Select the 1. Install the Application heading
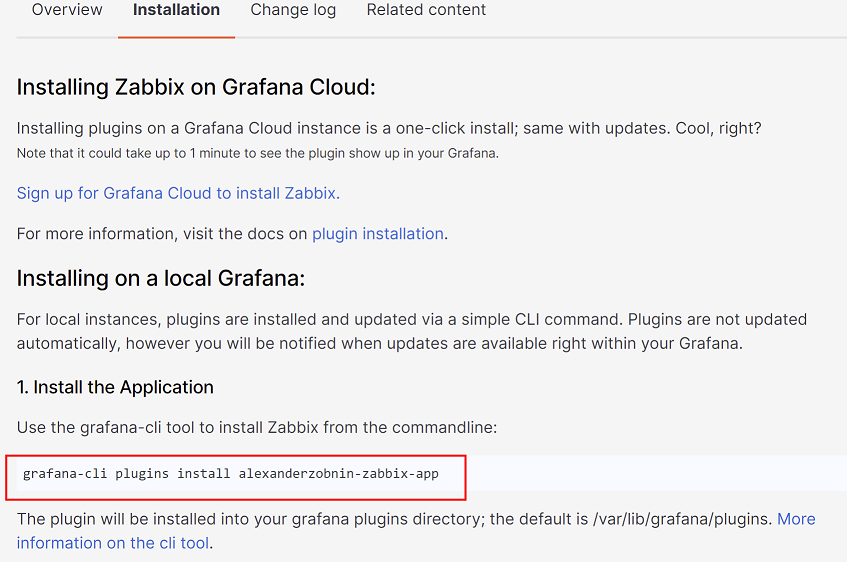 tap(115, 387)
